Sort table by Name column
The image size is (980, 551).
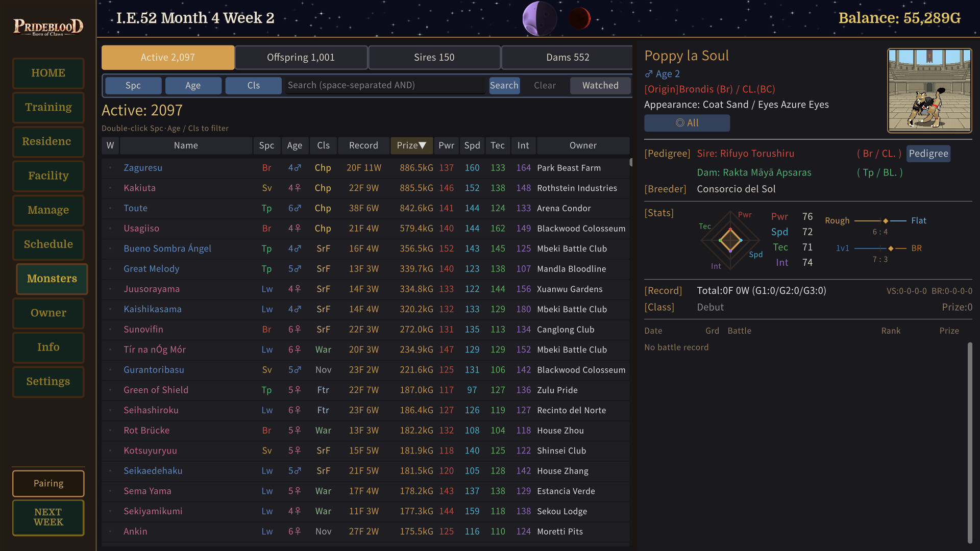[x=186, y=145]
